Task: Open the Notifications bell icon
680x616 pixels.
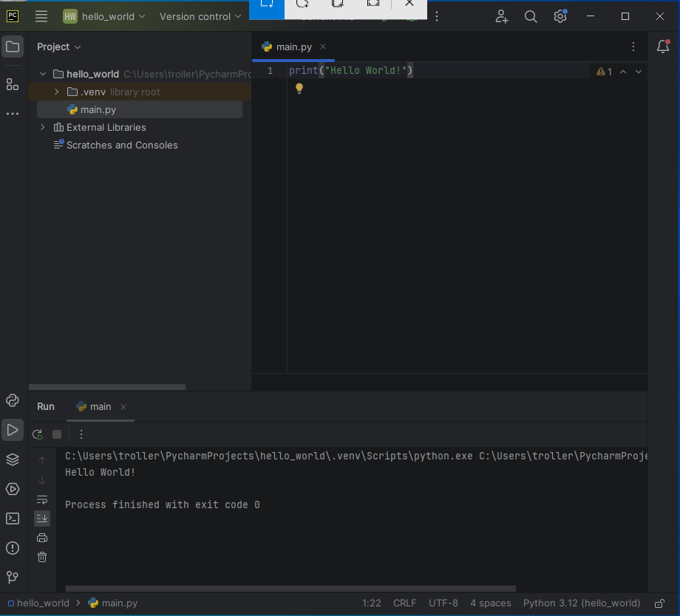Action: 663,47
